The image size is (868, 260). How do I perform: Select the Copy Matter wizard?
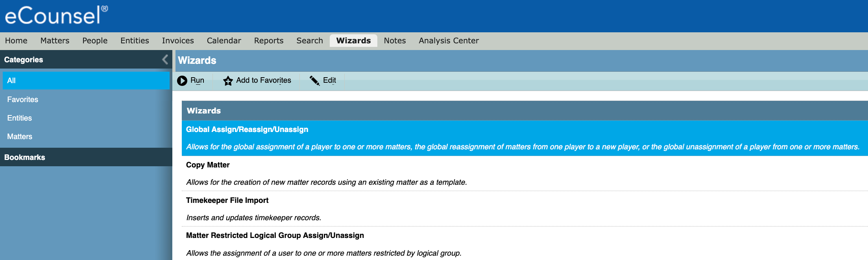(x=208, y=165)
